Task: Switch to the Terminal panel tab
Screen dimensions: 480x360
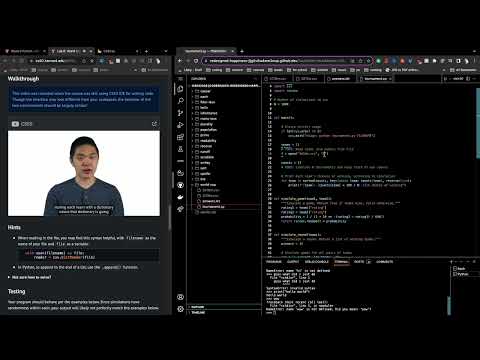Action: pos(341,262)
